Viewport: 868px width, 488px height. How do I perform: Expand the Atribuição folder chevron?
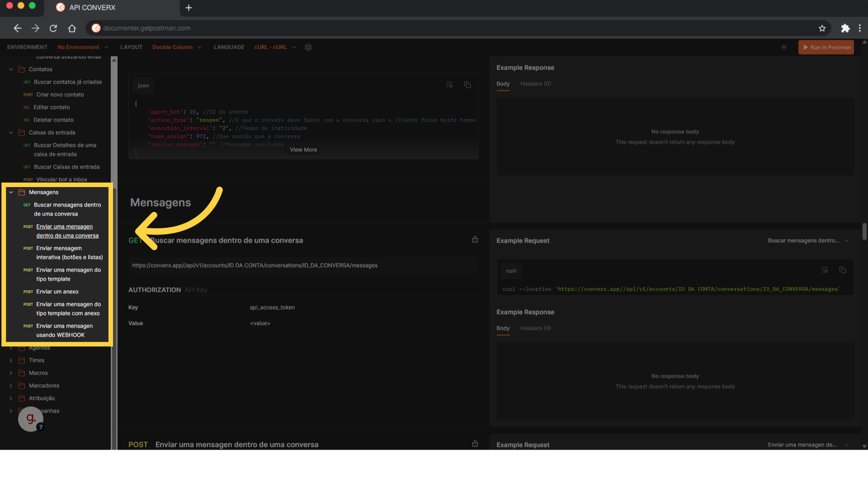pyautogui.click(x=11, y=398)
